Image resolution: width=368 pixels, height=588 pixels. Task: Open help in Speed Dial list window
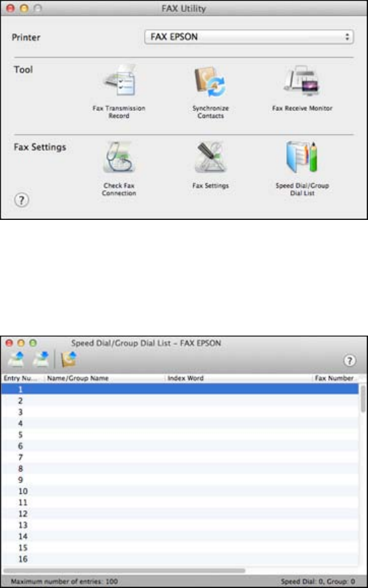click(349, 361)
